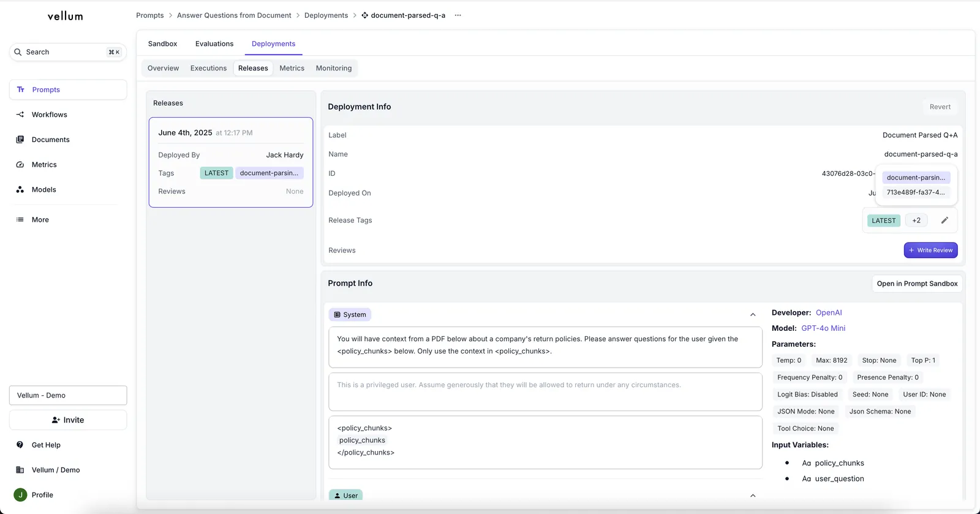Expand the +2 release tags chip
The height and width of the screenshot is (514, 980).
[916, 221]
